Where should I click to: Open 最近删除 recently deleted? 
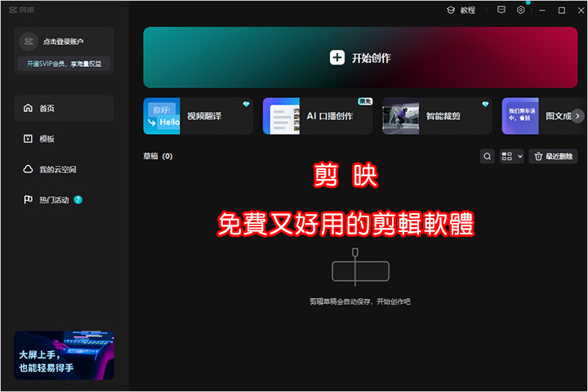553,157
